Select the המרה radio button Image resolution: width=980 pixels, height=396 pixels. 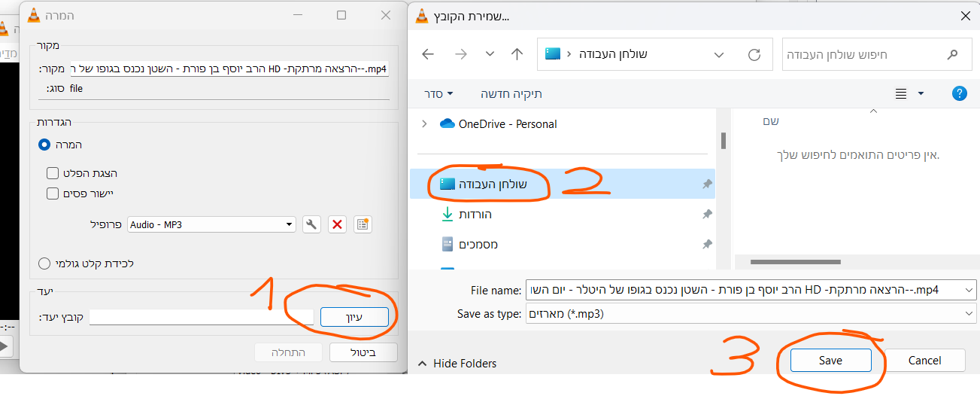click(x=44, y=145)
